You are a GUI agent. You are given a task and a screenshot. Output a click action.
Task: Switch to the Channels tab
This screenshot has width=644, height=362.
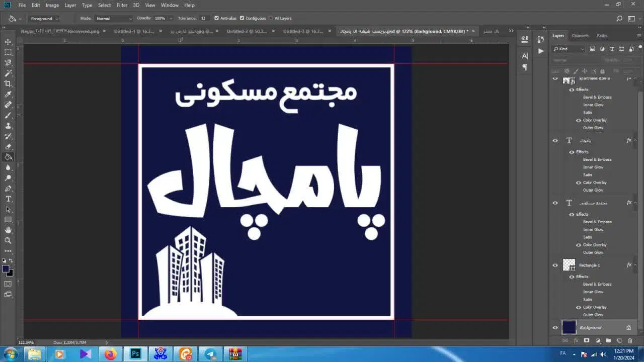coord(580,36)
